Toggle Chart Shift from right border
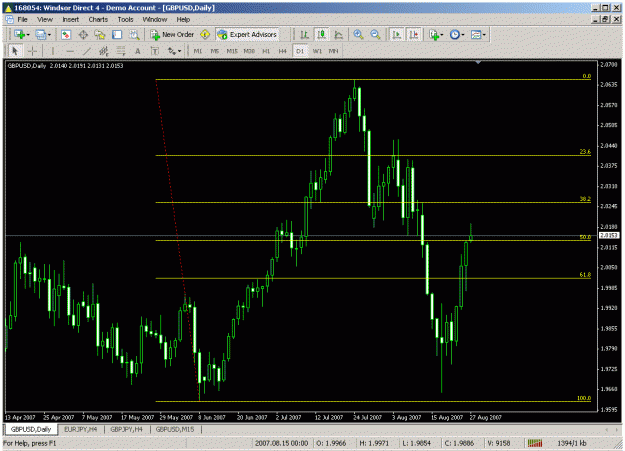The image size is (625, 451). [x=414, y=35]
